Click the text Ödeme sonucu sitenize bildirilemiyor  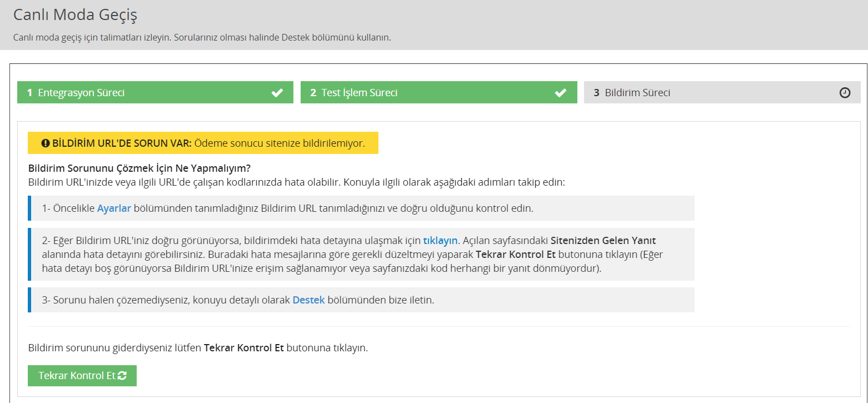280,143
